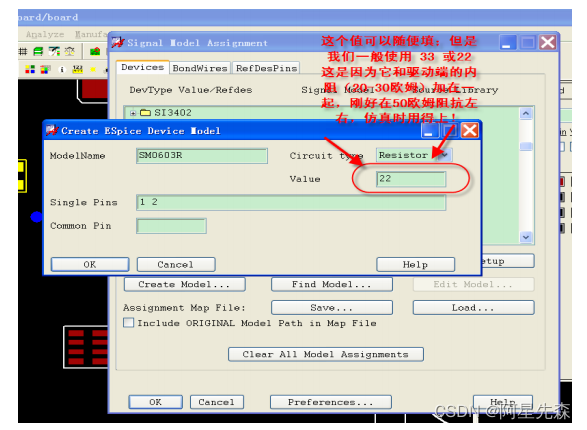Toggle the grid display toolbar icon
The image size is (587, 430).
pyautogui.click(x=23, y=52)
